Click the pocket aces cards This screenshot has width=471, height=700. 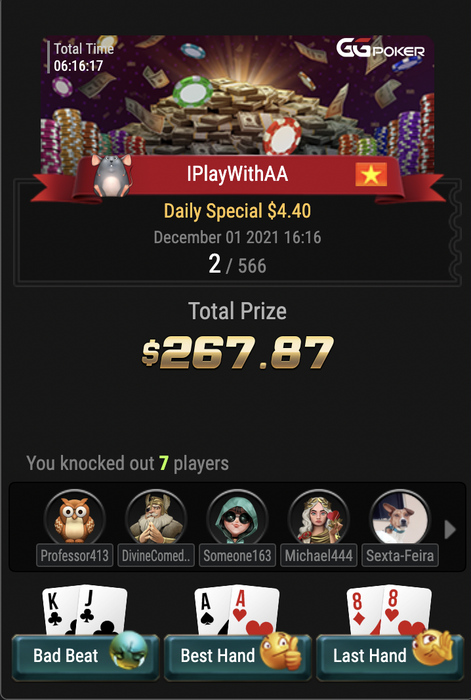(237, 610)
